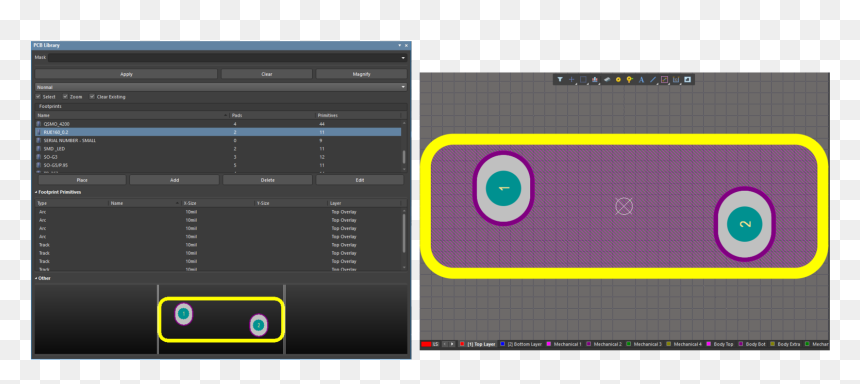Select the place fill region tool
Image resolution: width=860 pixels, height=384 pixels.
[687, 80]
